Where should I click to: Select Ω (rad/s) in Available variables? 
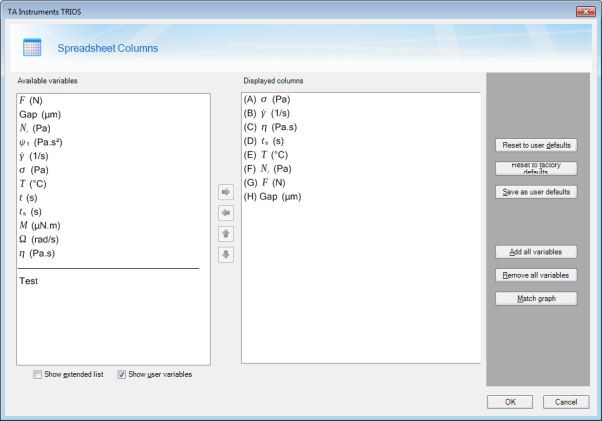click(39, 239)
